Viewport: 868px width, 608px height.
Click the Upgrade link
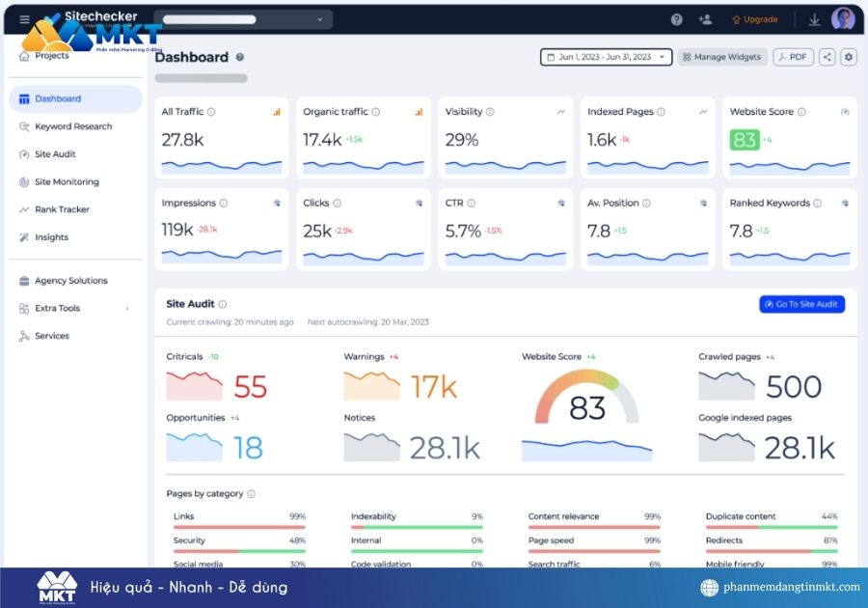pyautogui.click(x=755, y=18)
